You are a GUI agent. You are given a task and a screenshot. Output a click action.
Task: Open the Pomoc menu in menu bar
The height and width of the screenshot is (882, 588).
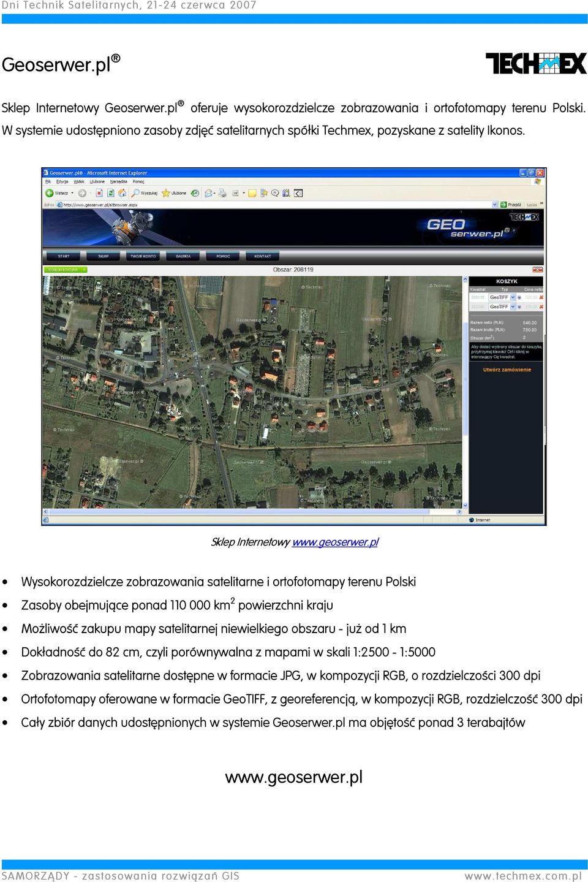click(x=138, y=181)
